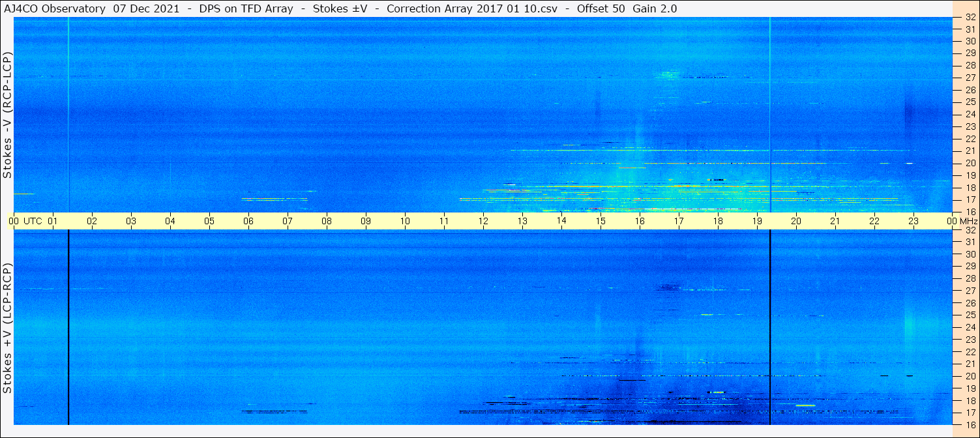This screenshot has height=438, width=980.
Task: Click the 17 hour marker on time axis
Action: click(x=679, y=221)
